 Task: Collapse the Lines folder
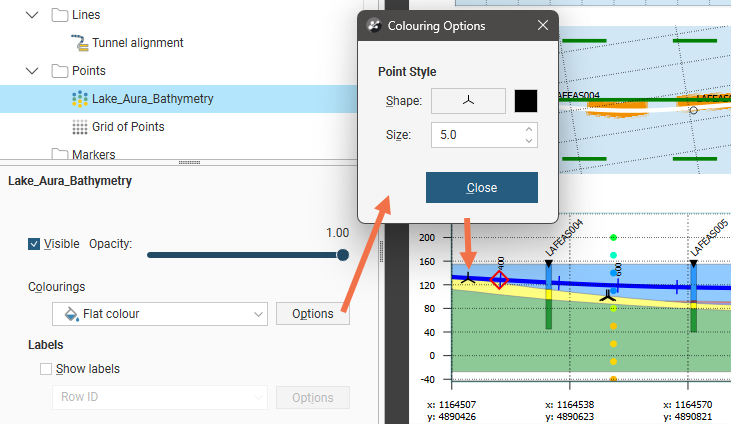tap(33, 15)
